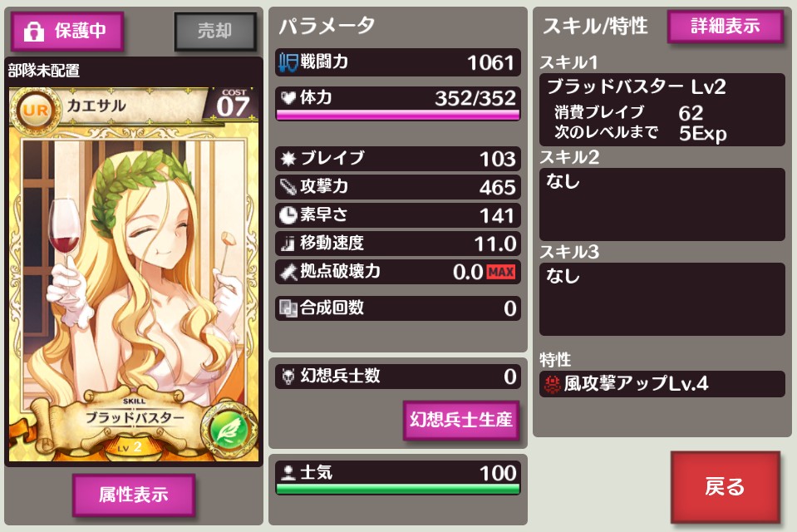Open 詳細表示 for skills
This screenshot has width=797, height=532.
pos(726,26)
